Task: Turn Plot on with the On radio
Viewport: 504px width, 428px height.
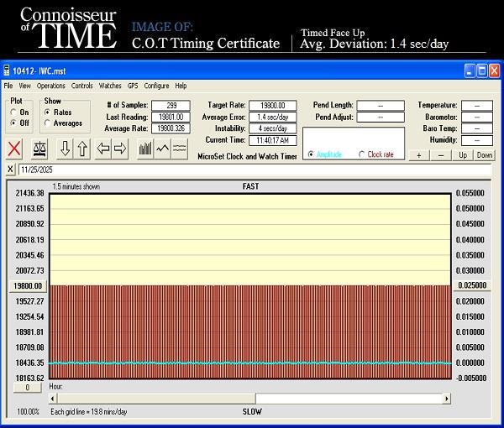Action: 14,112
